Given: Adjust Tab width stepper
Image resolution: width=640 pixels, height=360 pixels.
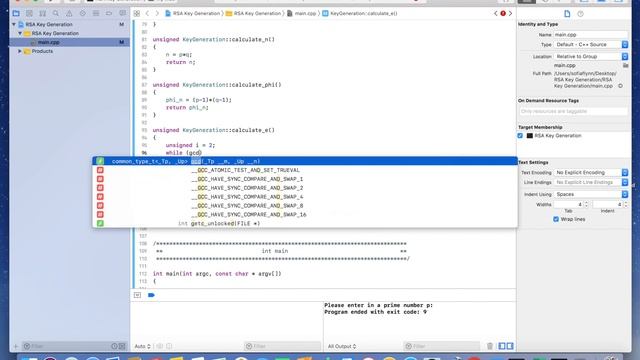Looking at the screenshot, I should pos(586,204).
